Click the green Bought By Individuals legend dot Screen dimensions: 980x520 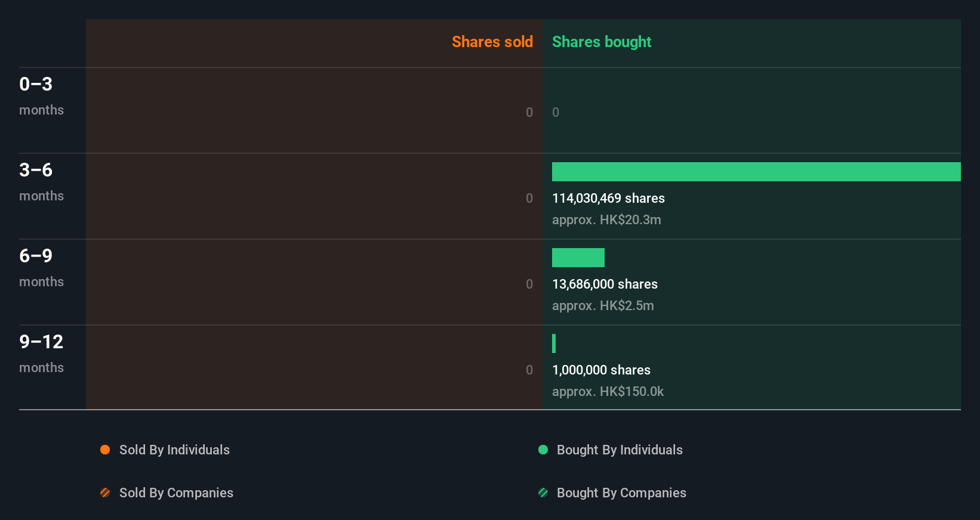click(543, 450)
